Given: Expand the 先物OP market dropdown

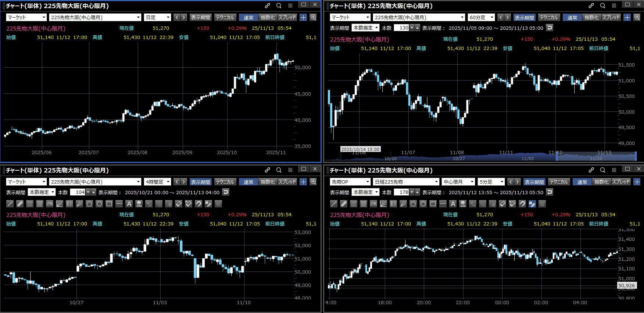Looking at the screenshot, I should point(350,182).
